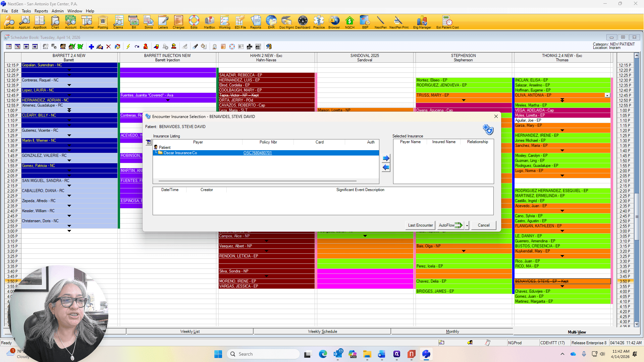Click the taskbar Search box
644x362 pixels.
tap(263, 354)
